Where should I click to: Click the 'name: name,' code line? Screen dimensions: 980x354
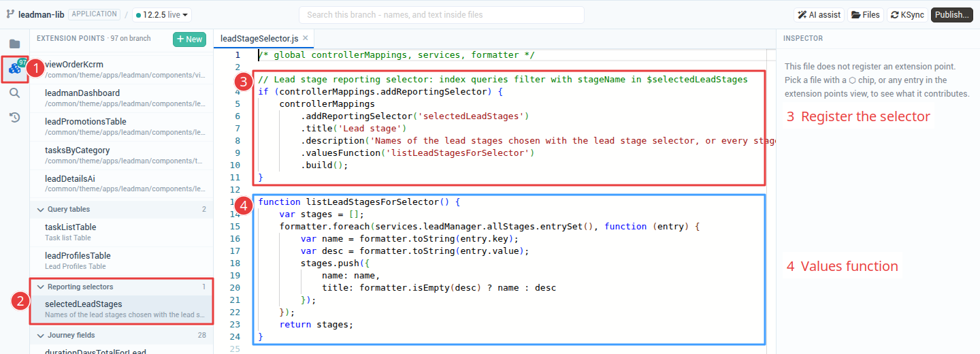(x=350, y=276)
